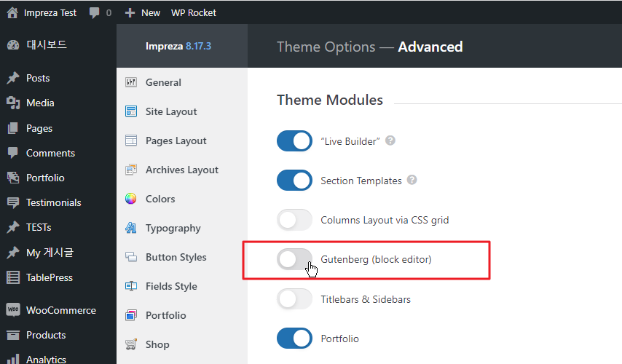This screenshot has width=622, height=364.
Task: Toggle the Titlebars & Sidebars module
Action: (294, 298)
